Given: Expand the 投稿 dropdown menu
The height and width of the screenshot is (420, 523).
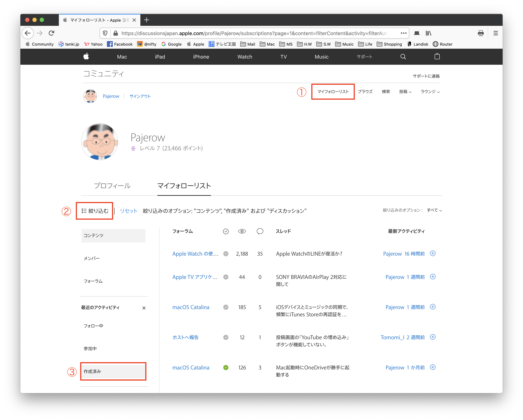Looking at the screenshot, I should [x=405, y=92].
